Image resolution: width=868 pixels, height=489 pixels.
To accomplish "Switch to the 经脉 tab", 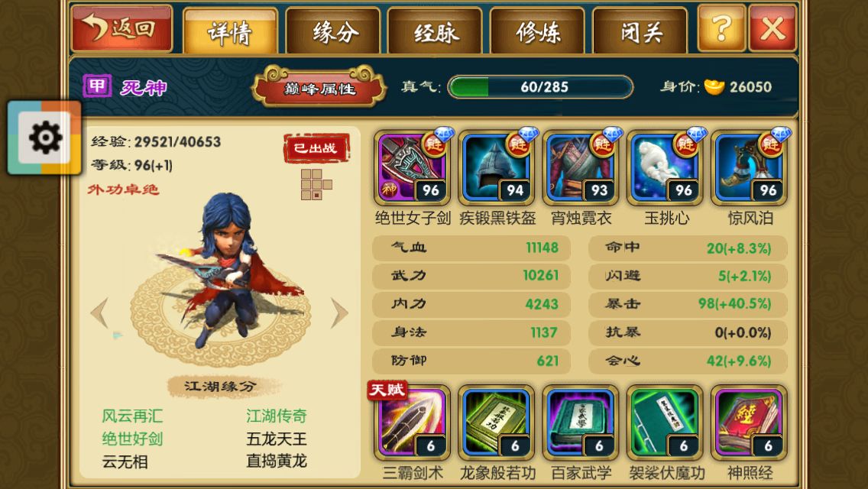I will coord(435,31).
